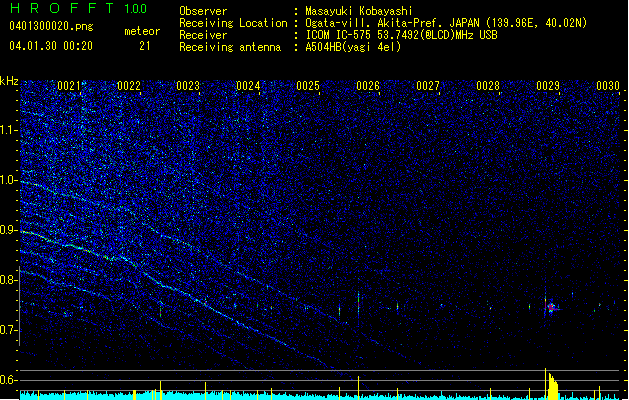The width and height of the screenshot is (629, 400).
Task: Click the 0022 time marker
Action: coord(129,86)
